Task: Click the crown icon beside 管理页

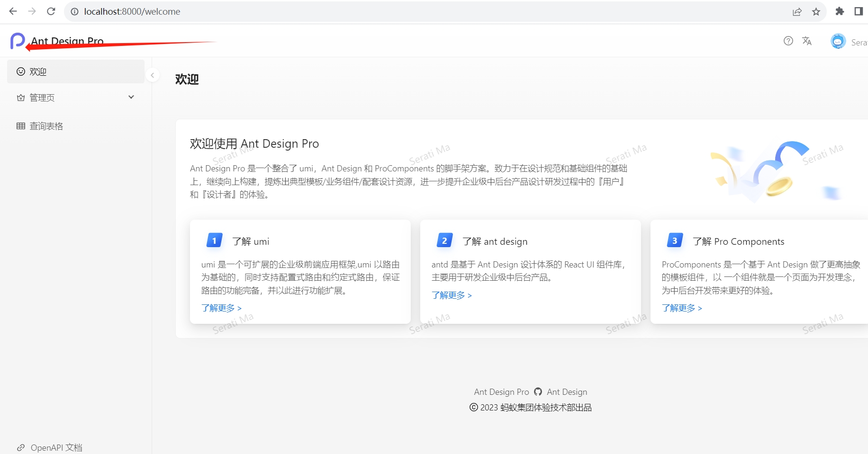Action: coord(21,98)
